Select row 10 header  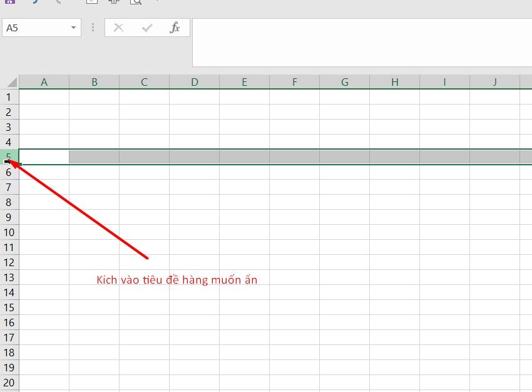pyautogui.click(x=9, y=232)
